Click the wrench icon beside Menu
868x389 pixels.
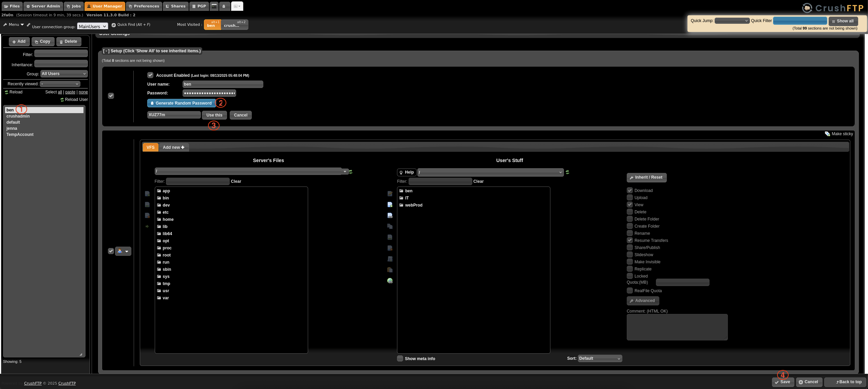tap(5, 24)
